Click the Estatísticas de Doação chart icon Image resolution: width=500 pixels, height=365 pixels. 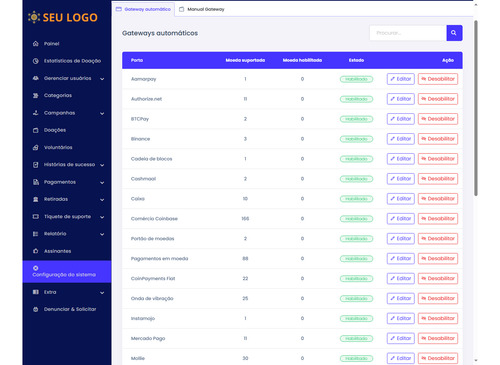(36, 61)
